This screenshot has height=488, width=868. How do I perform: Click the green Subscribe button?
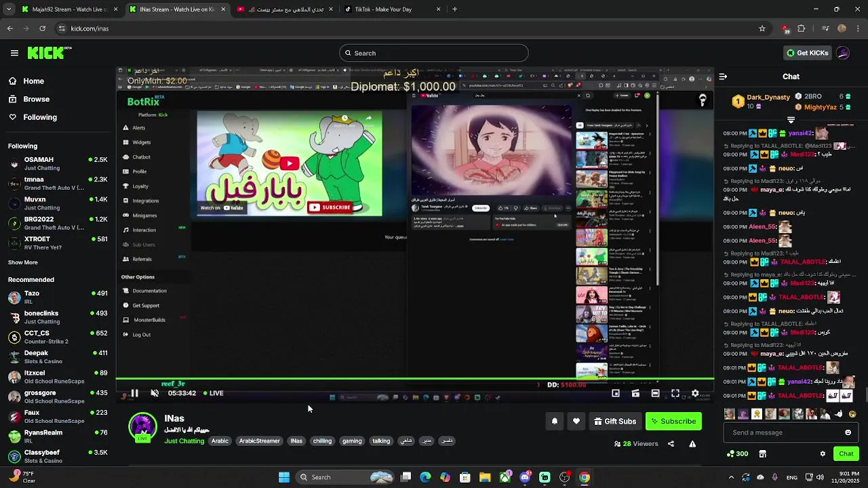(x=673, y=422)
